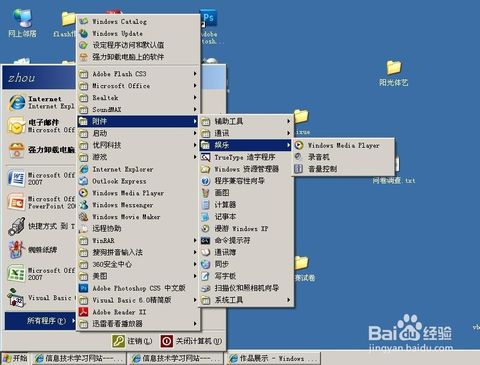Launch Windows Update from the programs menu
This screenshot has width=480, height=365.
click(x=138, y=33)
